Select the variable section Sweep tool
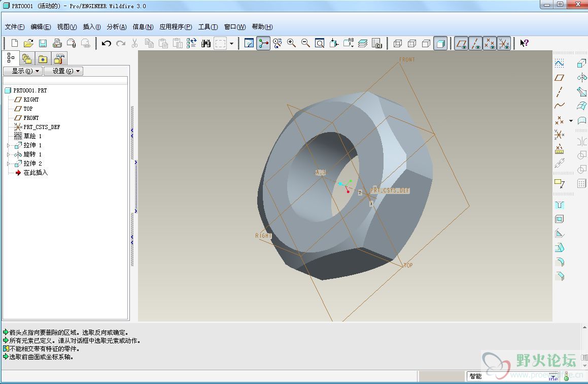The height and width of the screenshot is (384, 588). pos(581,92)
